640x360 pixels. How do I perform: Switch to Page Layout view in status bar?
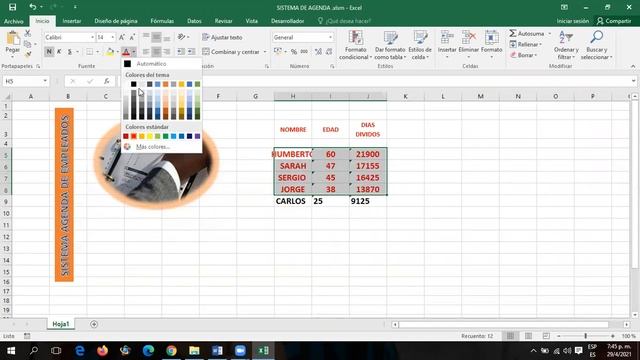pos(528,336)
